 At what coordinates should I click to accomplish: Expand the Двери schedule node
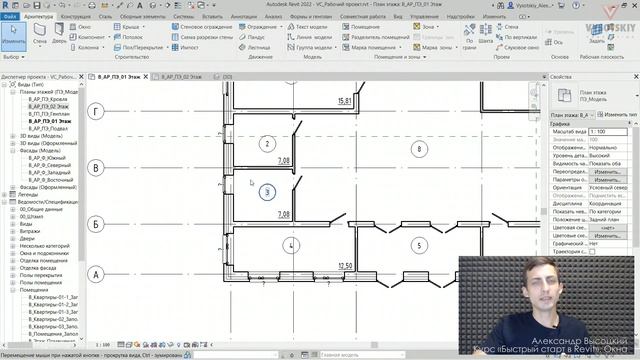tap(13, 239)
